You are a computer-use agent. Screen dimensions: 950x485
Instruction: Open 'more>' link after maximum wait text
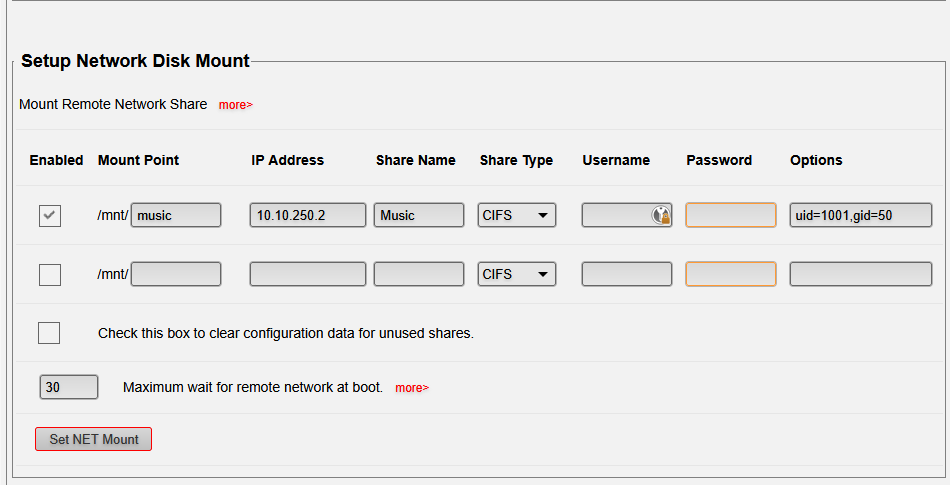tap(412, 388)
